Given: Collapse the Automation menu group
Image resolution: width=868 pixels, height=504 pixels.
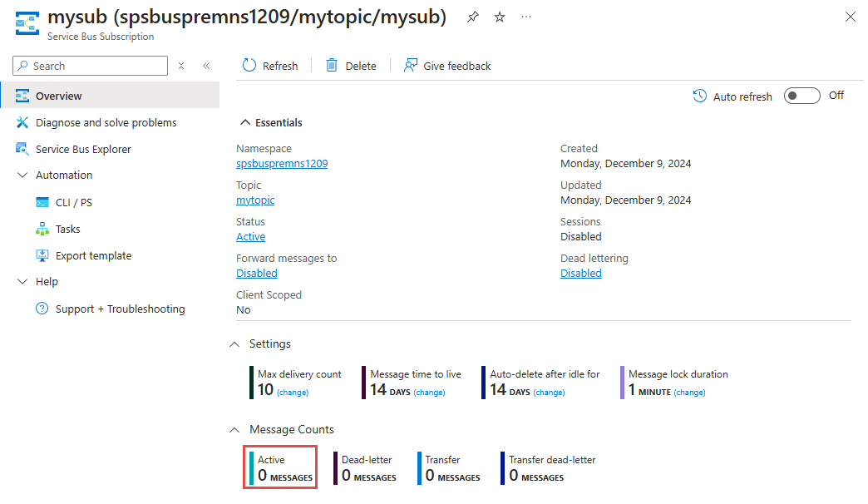Looking at the screenshot, I should (x=22, y=175).
